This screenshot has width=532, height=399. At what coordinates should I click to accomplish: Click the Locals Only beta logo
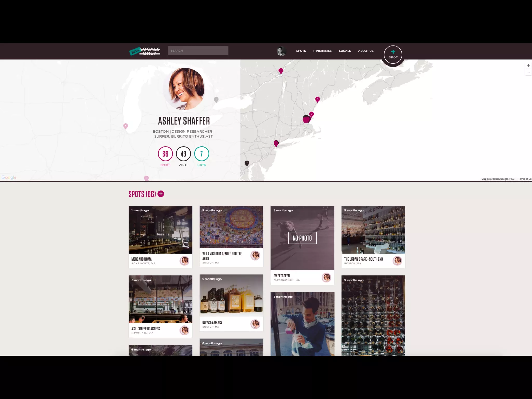coord(145,51)
